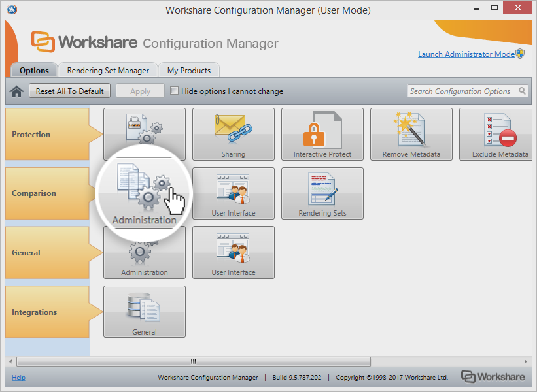Open Comparison Administration tile

coord(144,193)
